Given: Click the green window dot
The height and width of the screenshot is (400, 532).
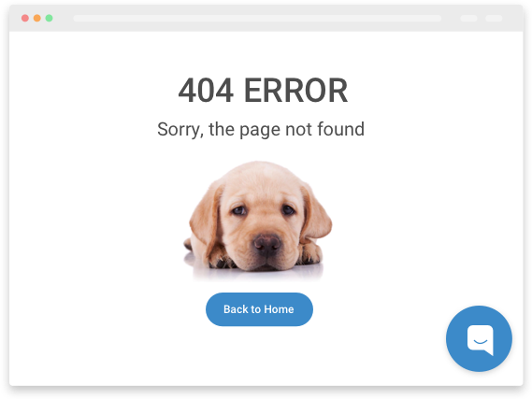Looking at the screenshot, I should point(49,18).
